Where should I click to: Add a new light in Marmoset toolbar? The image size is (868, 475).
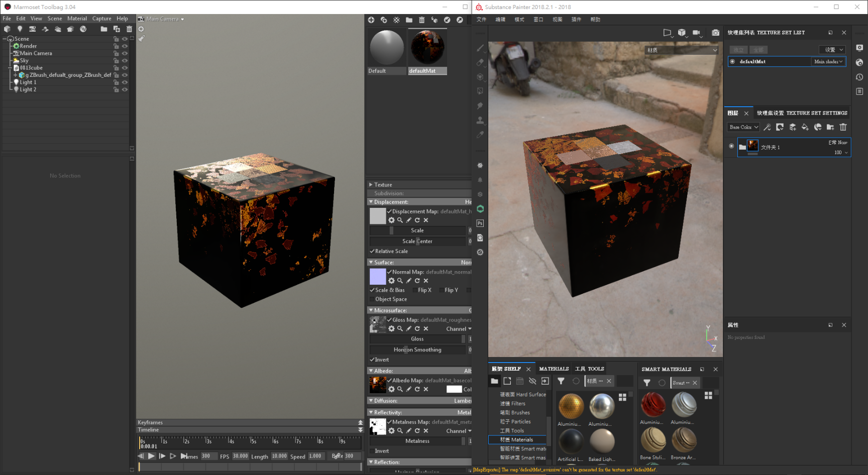coord(20,29)
